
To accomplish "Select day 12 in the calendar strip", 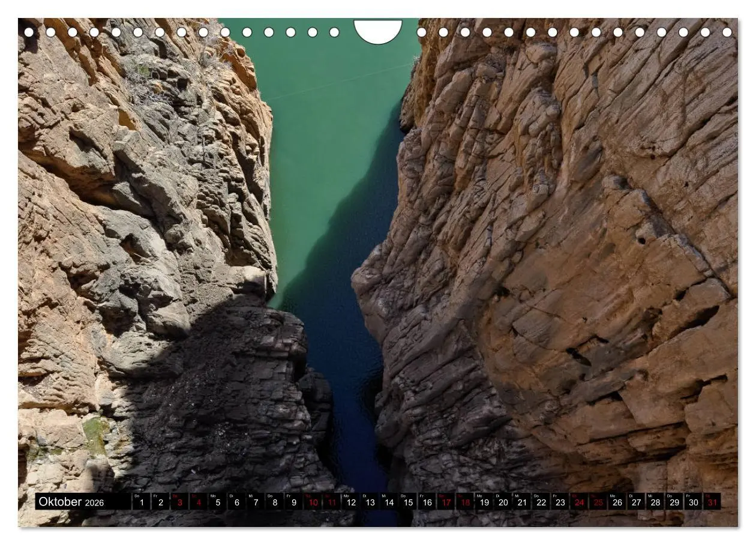I will (351, 502).
